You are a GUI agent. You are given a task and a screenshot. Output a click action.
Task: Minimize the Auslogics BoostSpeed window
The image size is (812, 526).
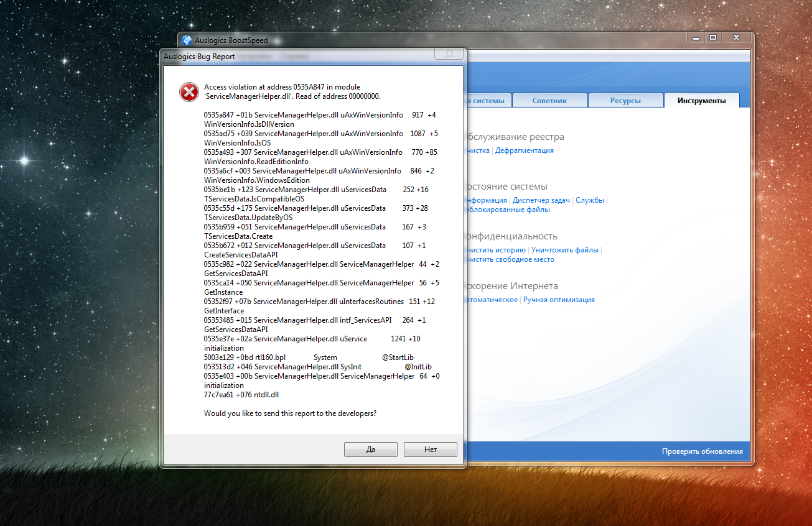point(696,37)
